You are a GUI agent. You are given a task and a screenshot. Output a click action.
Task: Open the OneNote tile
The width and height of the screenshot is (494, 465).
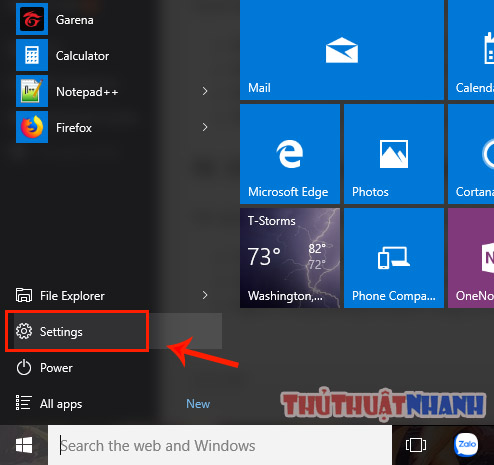(x=471, y=258)
